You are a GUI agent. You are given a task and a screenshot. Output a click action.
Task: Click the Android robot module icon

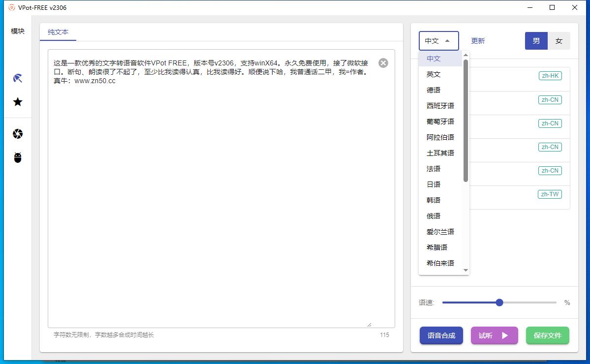[18, 157]
